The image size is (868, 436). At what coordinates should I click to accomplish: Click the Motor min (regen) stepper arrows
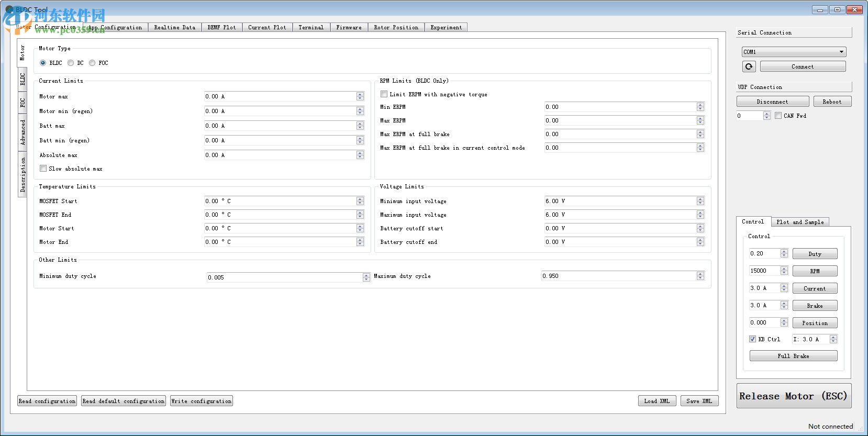tap(360, 111)
